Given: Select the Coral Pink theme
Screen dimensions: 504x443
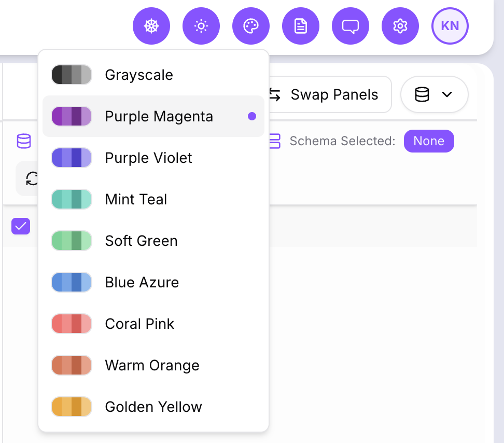Looking at the screenshot, I should (139, 324).
